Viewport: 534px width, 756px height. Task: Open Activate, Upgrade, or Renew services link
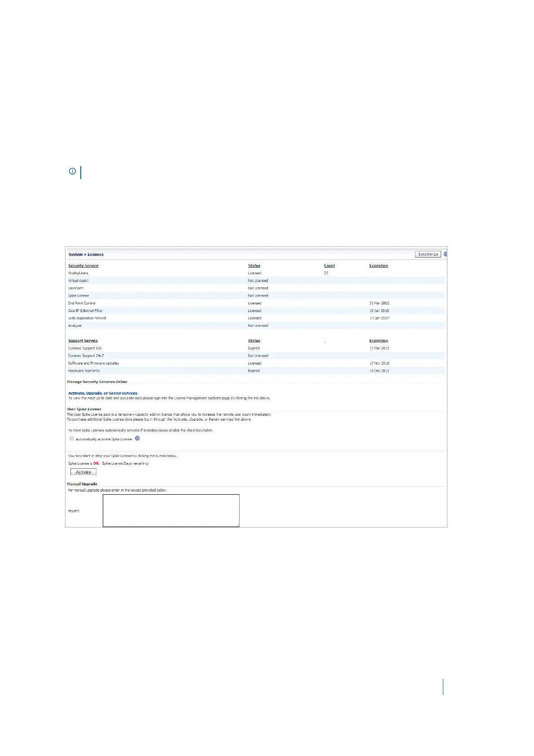pos(103,393)
